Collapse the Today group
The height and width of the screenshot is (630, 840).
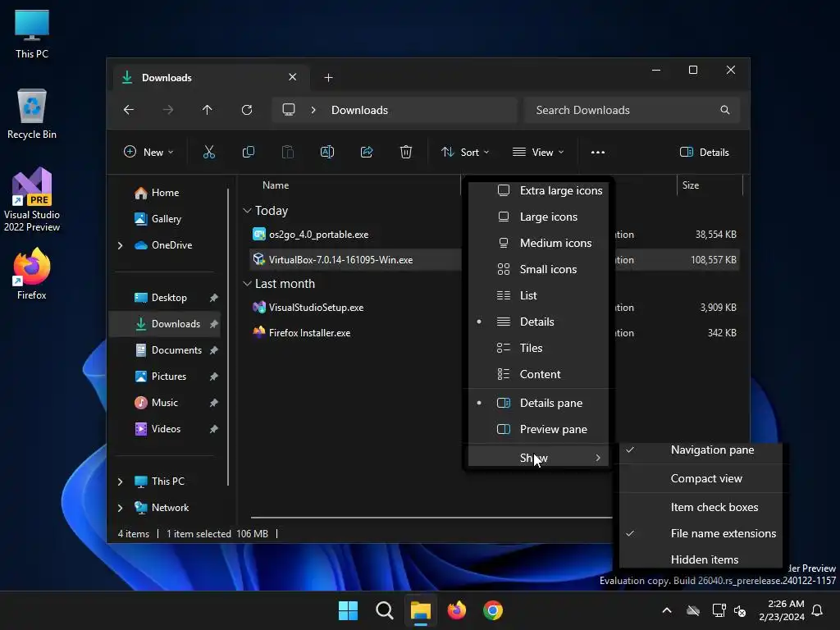pos(247,211)
